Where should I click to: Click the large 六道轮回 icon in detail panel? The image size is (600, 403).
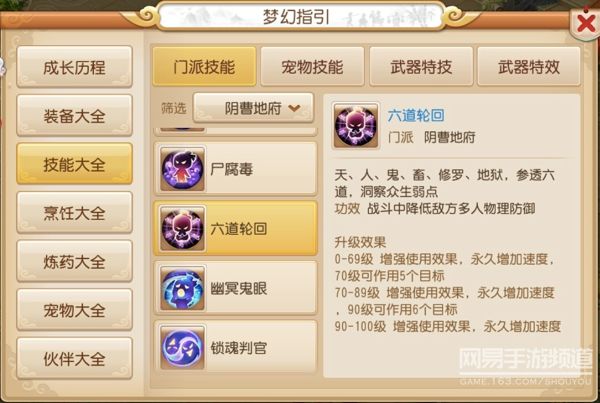(x=356, y=126)
